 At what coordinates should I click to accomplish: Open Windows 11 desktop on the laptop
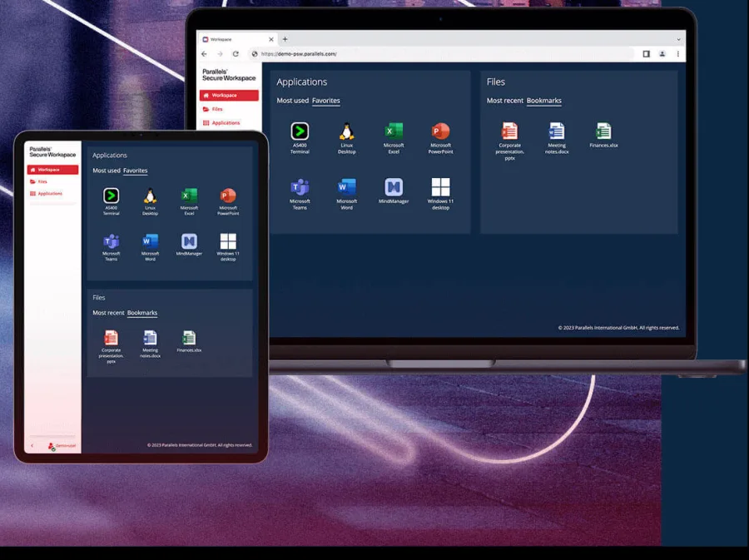tap(440, 194)
